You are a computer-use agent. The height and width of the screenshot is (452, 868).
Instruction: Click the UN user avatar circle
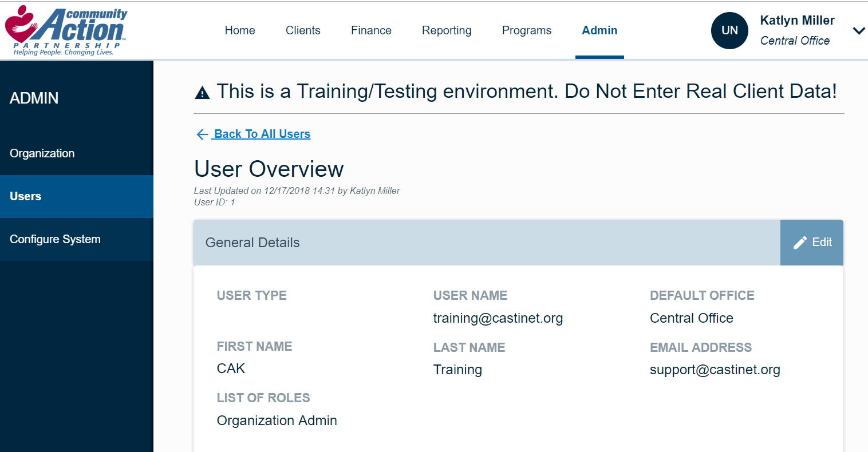(729, 30)
